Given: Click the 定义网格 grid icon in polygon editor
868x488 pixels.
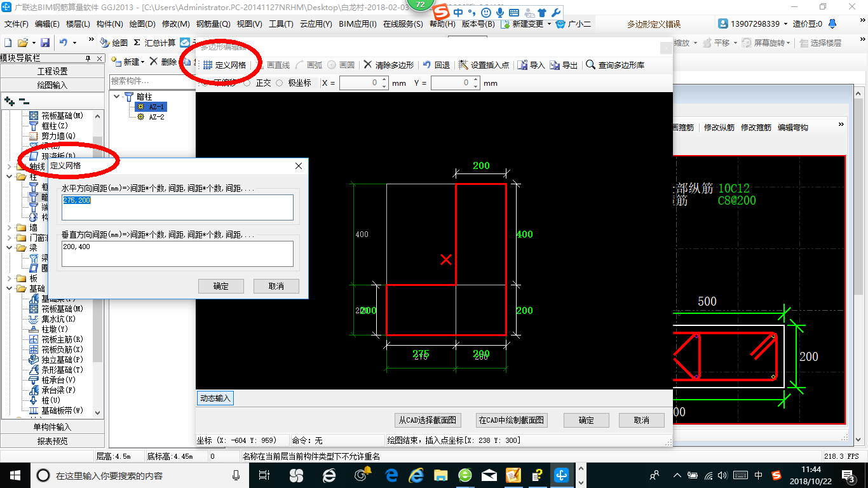Looking at the screenshot, I should pos(208,65).
